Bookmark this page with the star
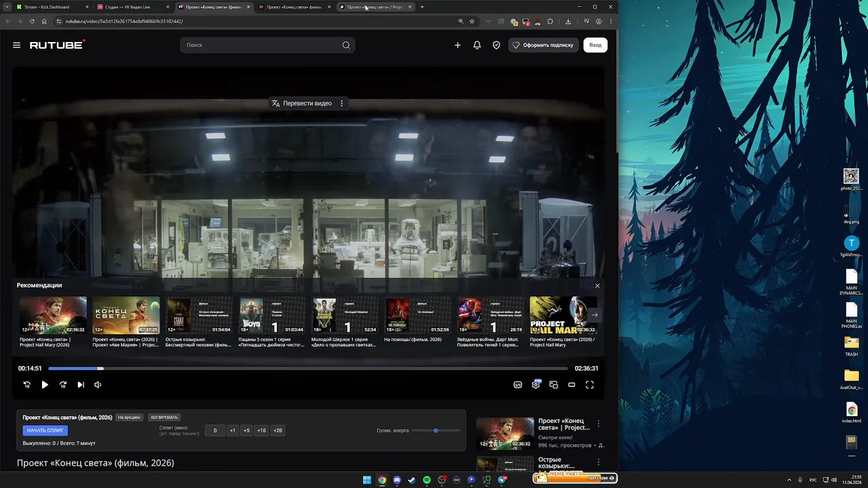 (472, 21)
